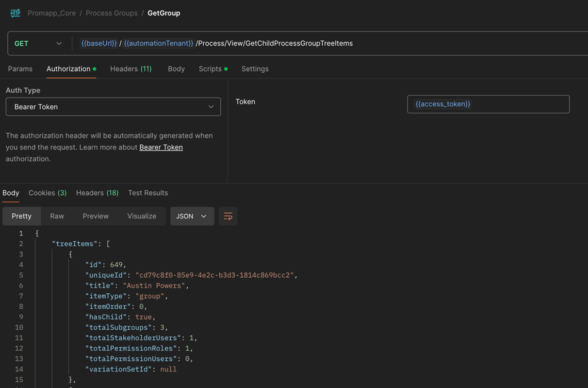Viewport: 588px width, 388px height.
Task: Click the variationSetId null value
Action: [168, 369]
